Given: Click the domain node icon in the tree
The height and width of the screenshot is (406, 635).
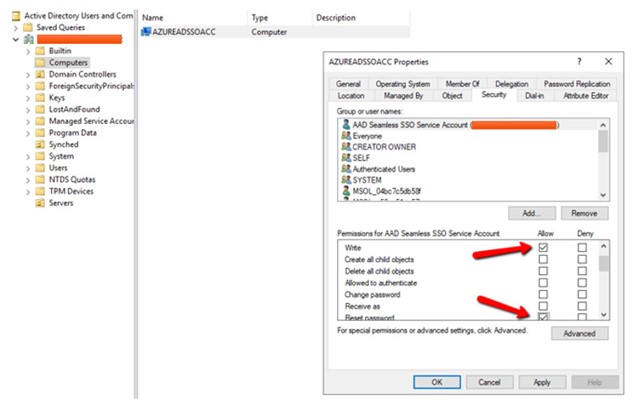Looking at the screenshot, I should pyautogui.click(x=29, y=39).
